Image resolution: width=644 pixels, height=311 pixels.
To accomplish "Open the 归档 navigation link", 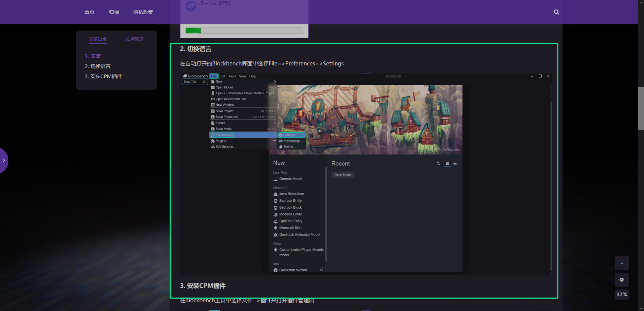I will point(114,12).
